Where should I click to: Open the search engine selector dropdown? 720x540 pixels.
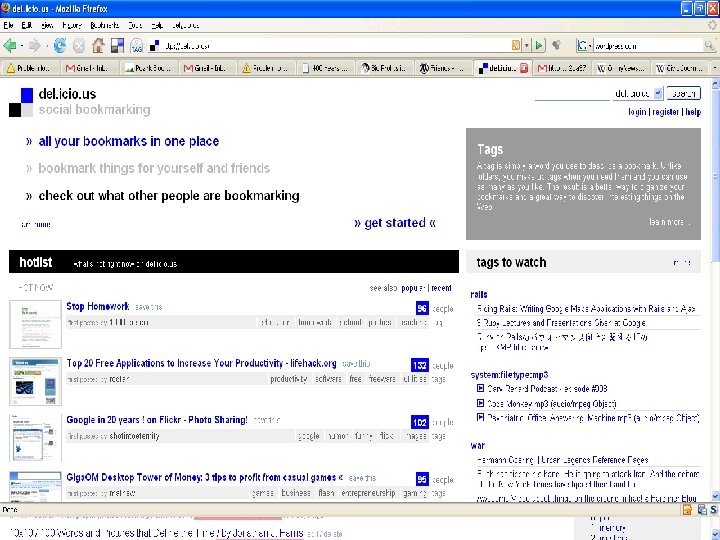coord(584,45)
